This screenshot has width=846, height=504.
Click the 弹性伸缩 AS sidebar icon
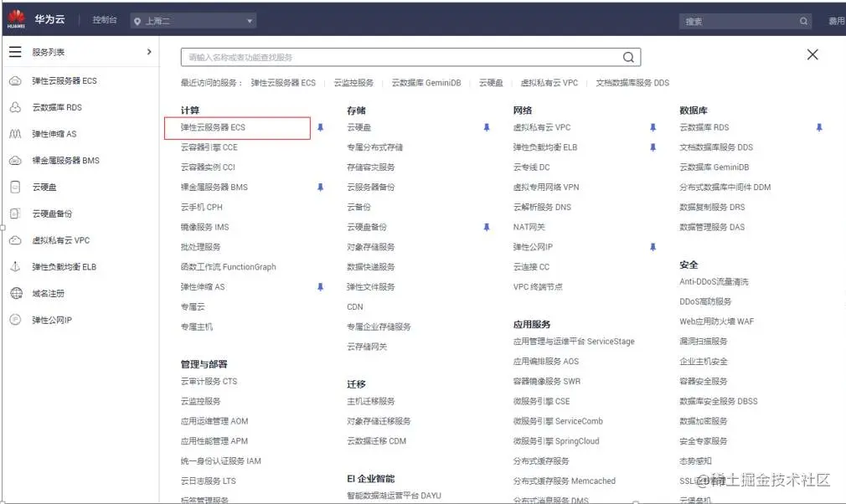16,134
